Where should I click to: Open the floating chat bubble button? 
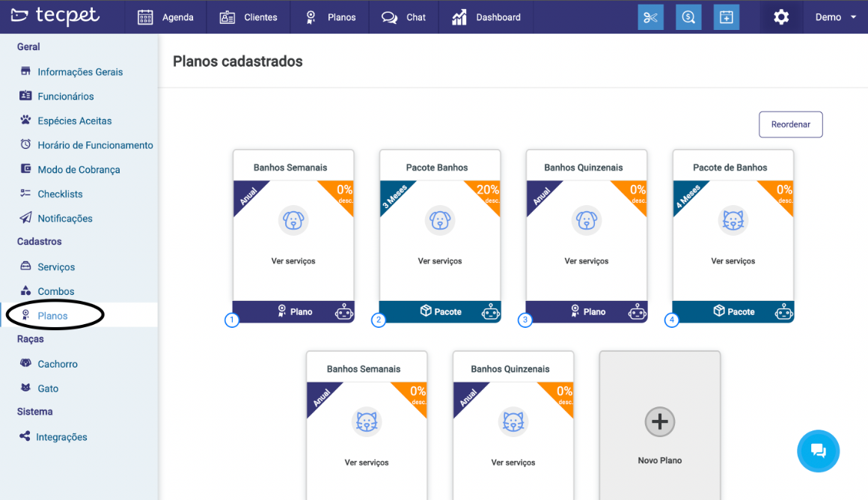pyautogui.click(x=818, y=451)
